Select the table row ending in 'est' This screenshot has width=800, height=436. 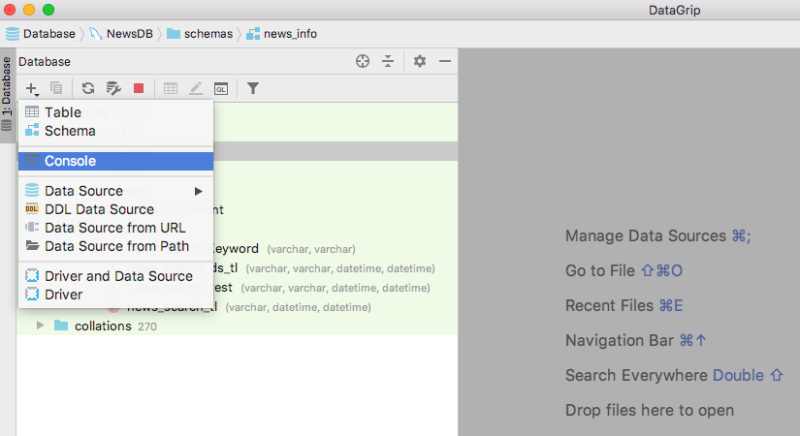point(237,288)
